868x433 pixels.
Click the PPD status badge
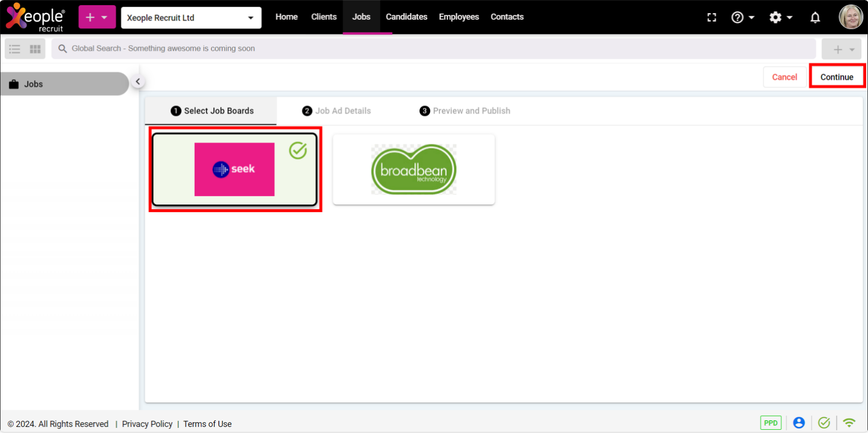click(770, 423)
